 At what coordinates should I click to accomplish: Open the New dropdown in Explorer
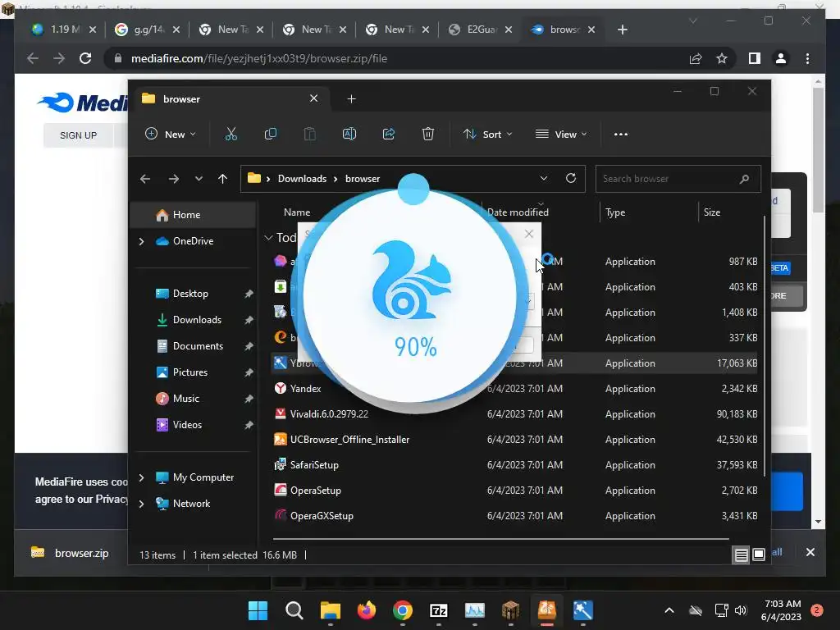[171, 134]
